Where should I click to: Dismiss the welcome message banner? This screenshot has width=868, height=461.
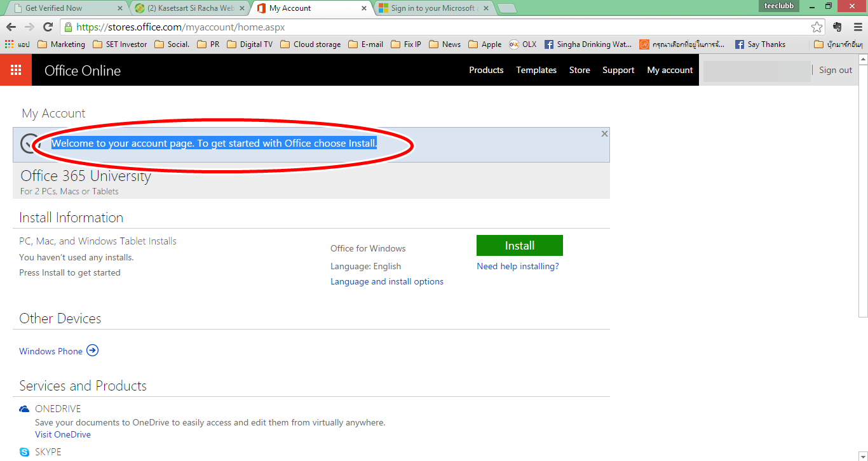[x=604, y=133]
